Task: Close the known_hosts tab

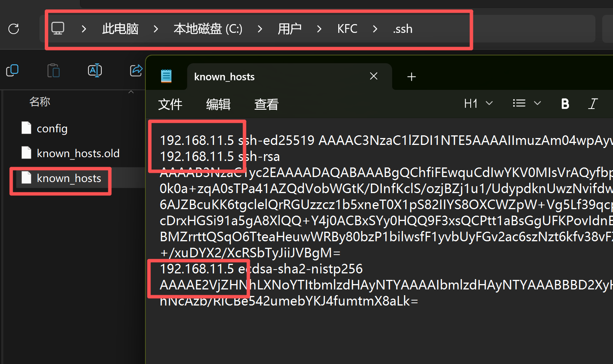Action: tap(374, 76)
